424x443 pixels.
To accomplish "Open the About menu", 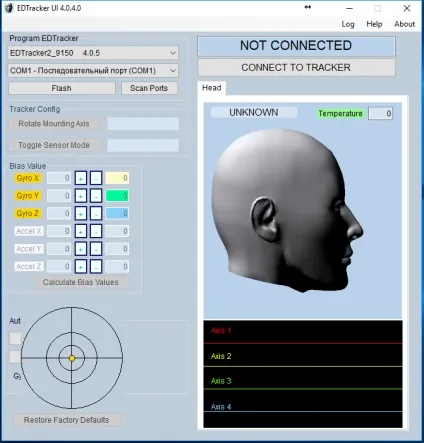I will tap(404, 24).
